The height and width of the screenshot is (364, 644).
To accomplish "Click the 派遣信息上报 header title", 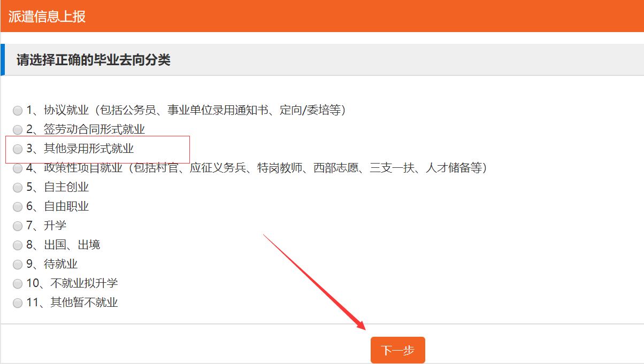I will pos(47,17).
